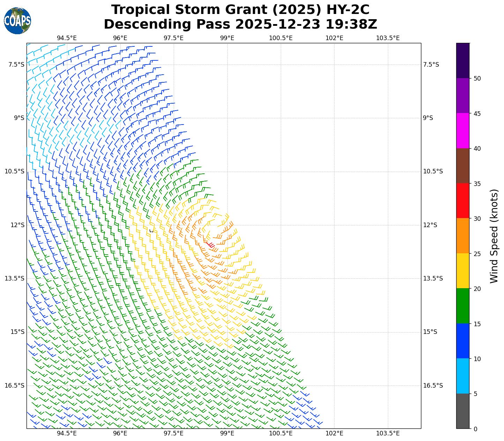Viewport: 504px width, 441px height.
Task: Click the small dark marker near 12°S 97°E
Action: (x=151, y=231)
